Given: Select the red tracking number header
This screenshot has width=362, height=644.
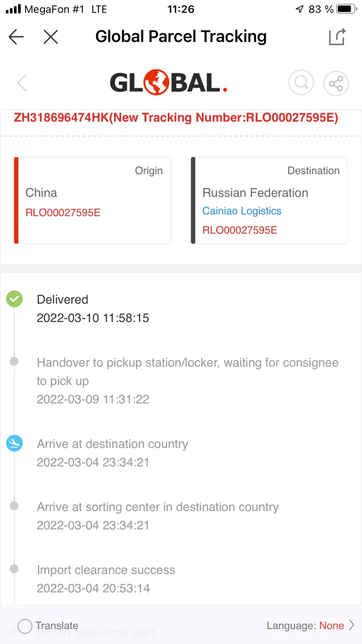Looking at the screenshot, I should tap(176, 118).
